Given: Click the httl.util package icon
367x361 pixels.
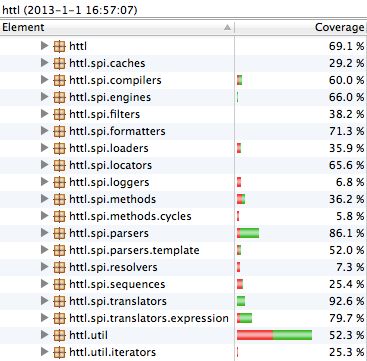Looking at the screenshot, I should coord(59,335).
